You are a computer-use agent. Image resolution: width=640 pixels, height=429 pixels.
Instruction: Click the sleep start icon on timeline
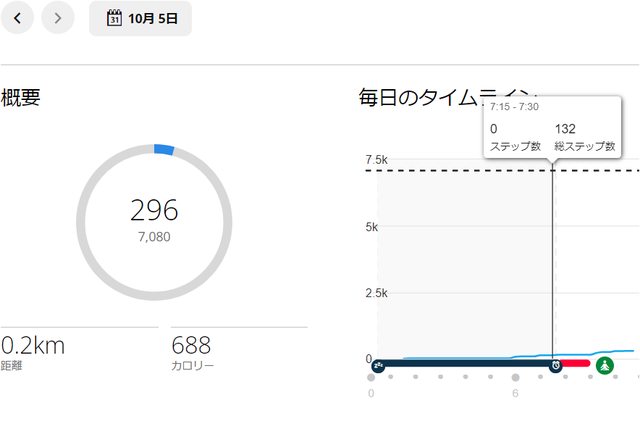coord(378,365)
